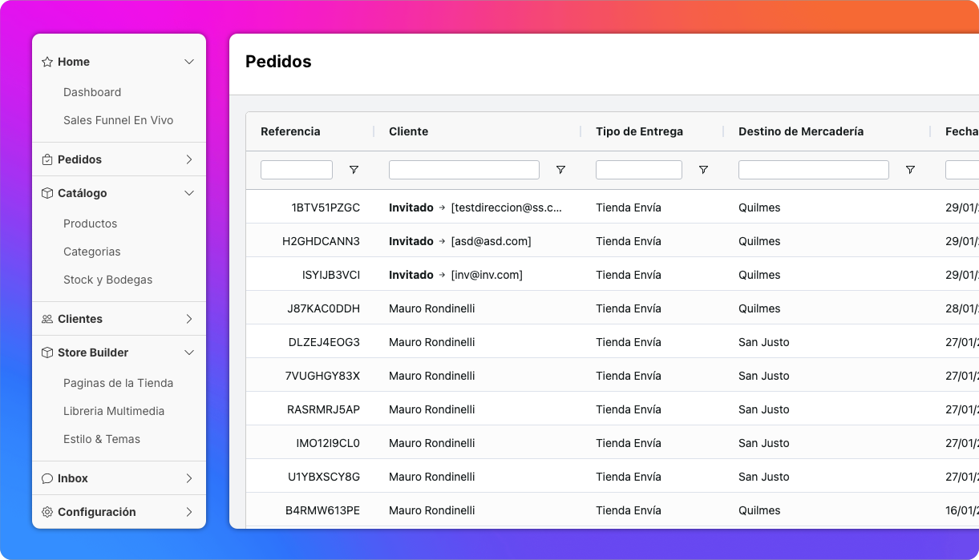Select customer Mauro Rondinelli on order J87KAC0DDH
979x560 pixels.
click(x=431, y=308)
